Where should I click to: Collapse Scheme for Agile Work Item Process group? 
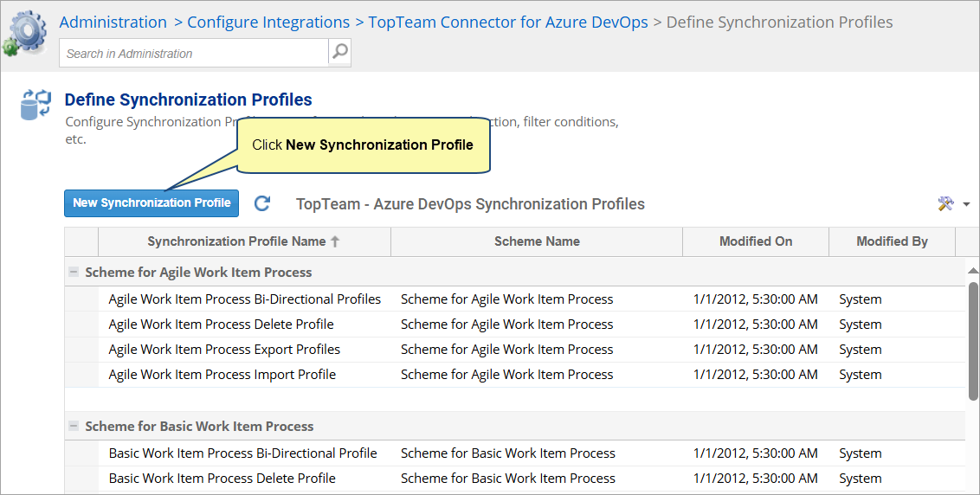(x=74, y=272)
